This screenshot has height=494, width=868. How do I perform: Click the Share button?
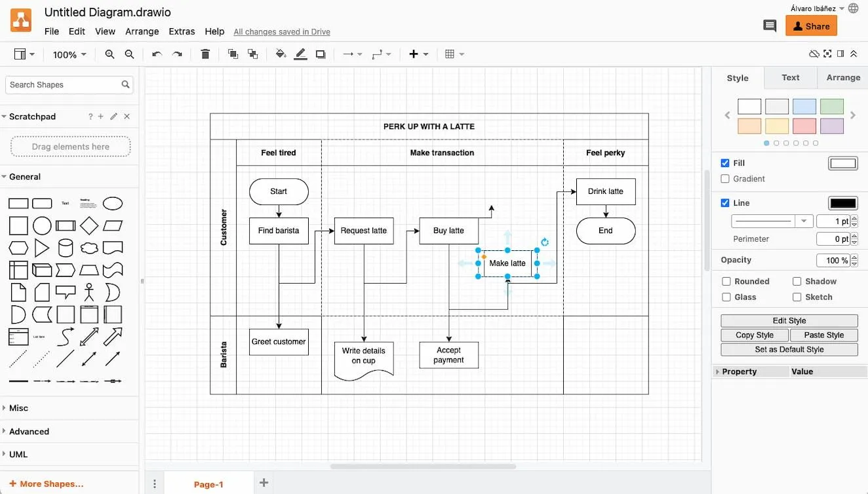pyautogui.click(x=812, y=26)
